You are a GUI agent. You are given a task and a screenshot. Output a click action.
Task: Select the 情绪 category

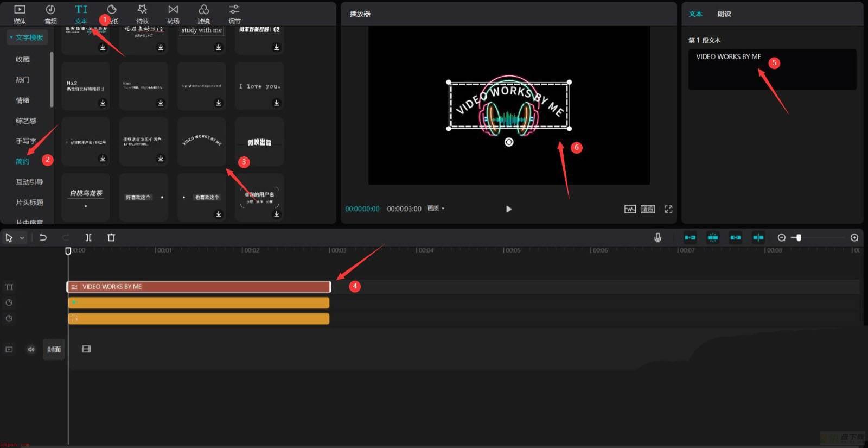(x=23, y=100)
